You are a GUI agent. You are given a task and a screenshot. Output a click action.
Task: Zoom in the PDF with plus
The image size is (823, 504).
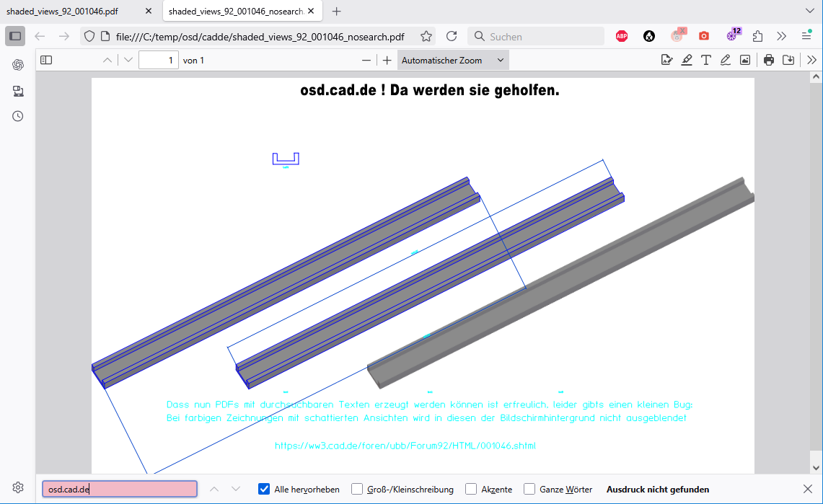pyautogui.click(x=387, y=61)
